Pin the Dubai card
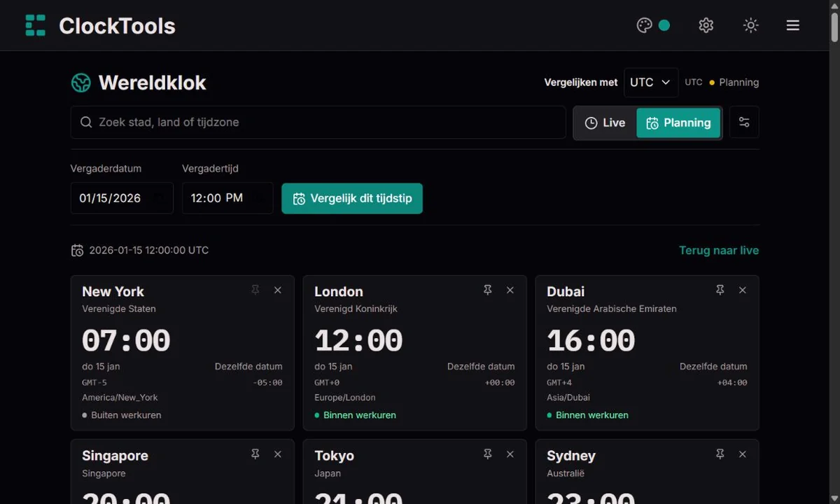 coord(720,290)
